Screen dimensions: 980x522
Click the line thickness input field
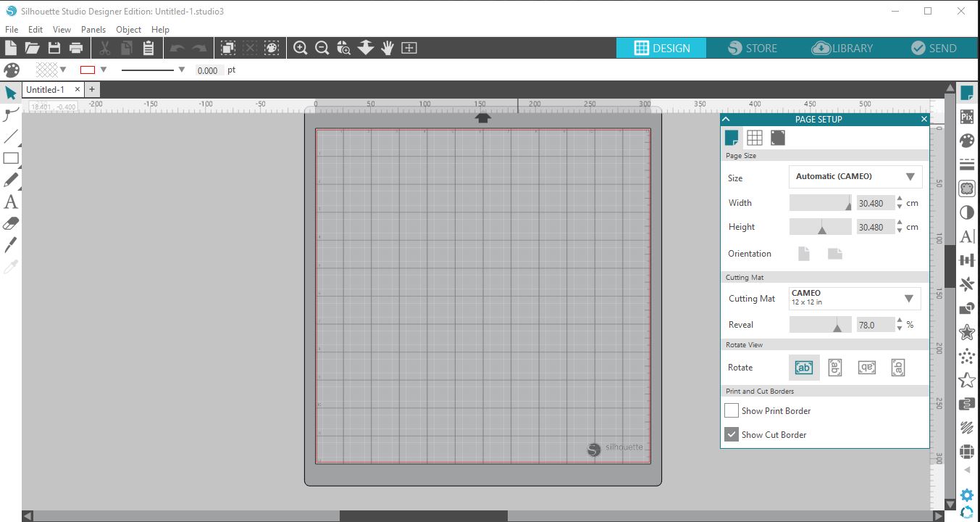(x=209, y=70)
